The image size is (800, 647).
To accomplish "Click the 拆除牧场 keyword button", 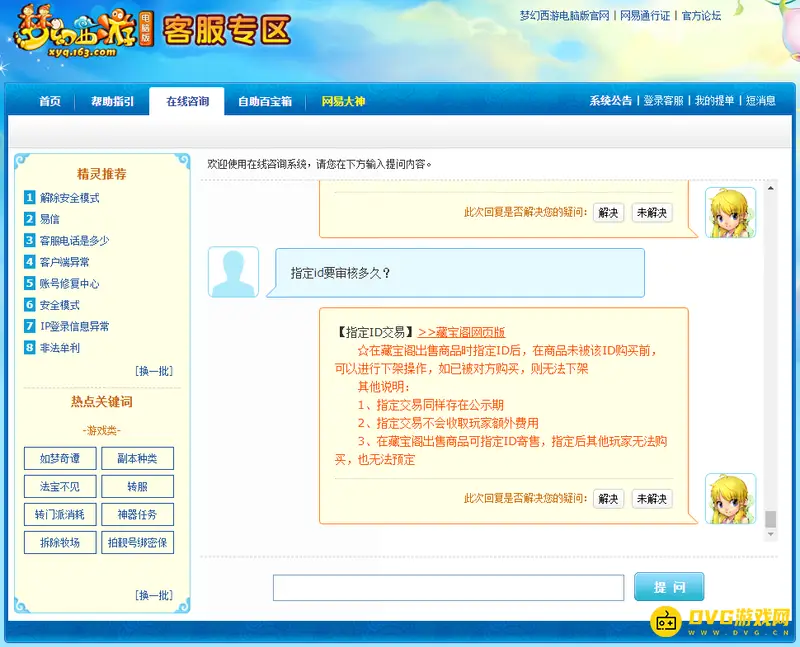I will click(x=60, y=542).
